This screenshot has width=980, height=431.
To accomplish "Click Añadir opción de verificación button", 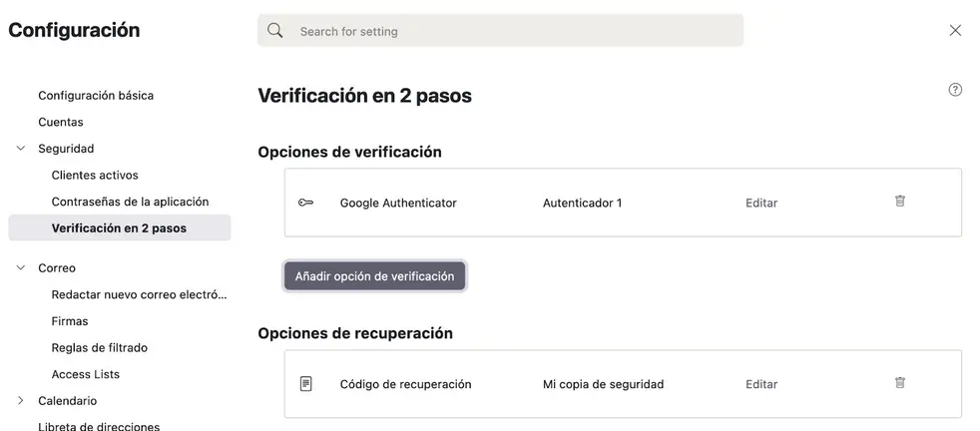I will (x=374, y=276).
